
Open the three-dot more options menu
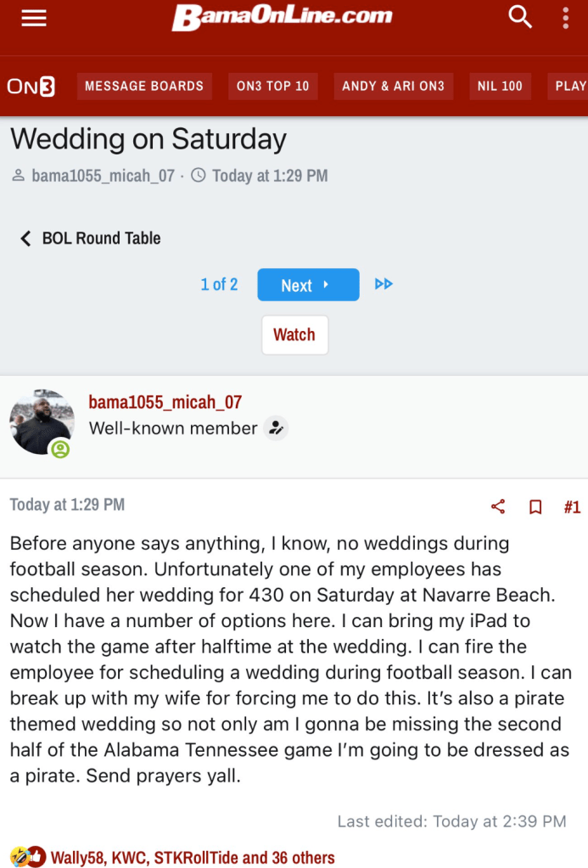[565, 18]
